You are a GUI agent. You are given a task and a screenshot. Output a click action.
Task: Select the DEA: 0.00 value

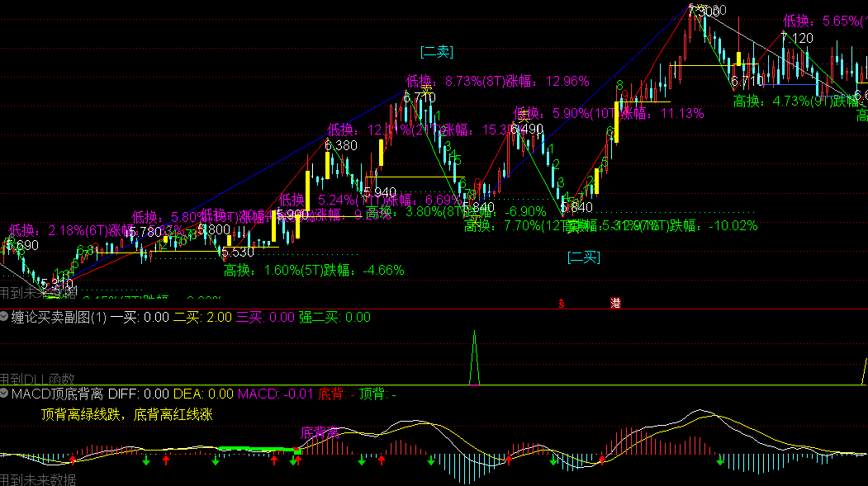click(203, 394)
